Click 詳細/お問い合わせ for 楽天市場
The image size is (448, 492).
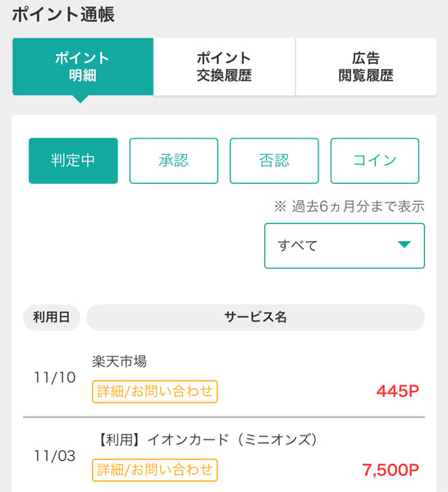pyautogui.click(x=155, y=392)
